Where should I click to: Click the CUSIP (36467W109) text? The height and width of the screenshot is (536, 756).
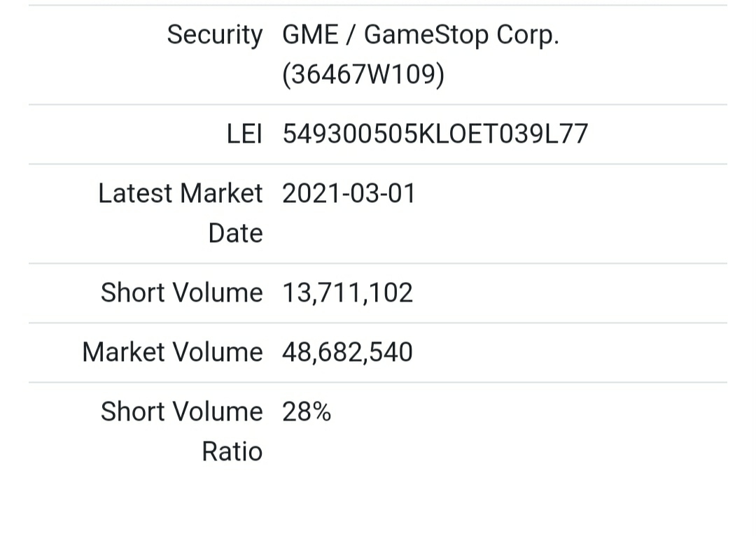[363, 75]
